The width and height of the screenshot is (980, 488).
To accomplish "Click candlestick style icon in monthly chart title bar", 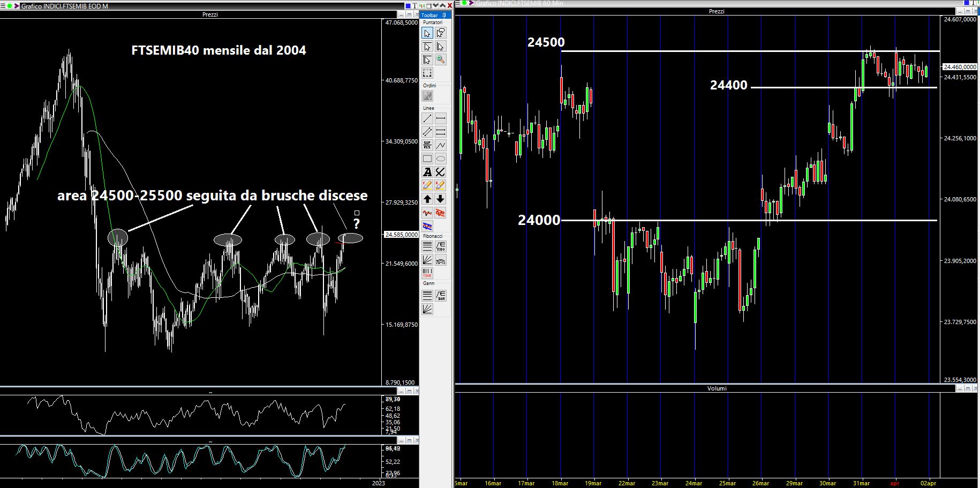I will tap(423, 6).
